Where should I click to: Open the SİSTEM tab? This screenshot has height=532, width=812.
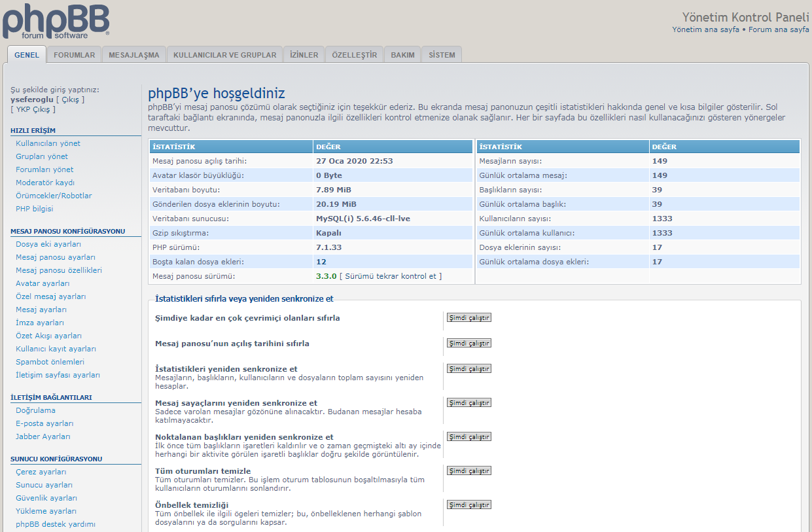442,55
